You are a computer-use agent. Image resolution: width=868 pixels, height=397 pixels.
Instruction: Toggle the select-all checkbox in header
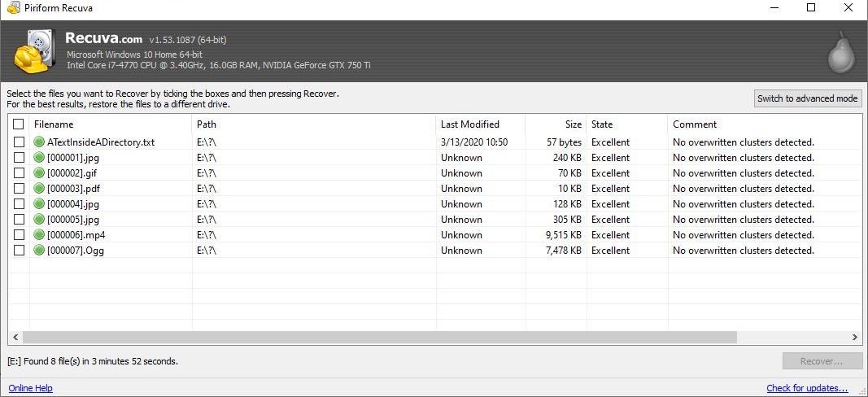pos(19,124)
